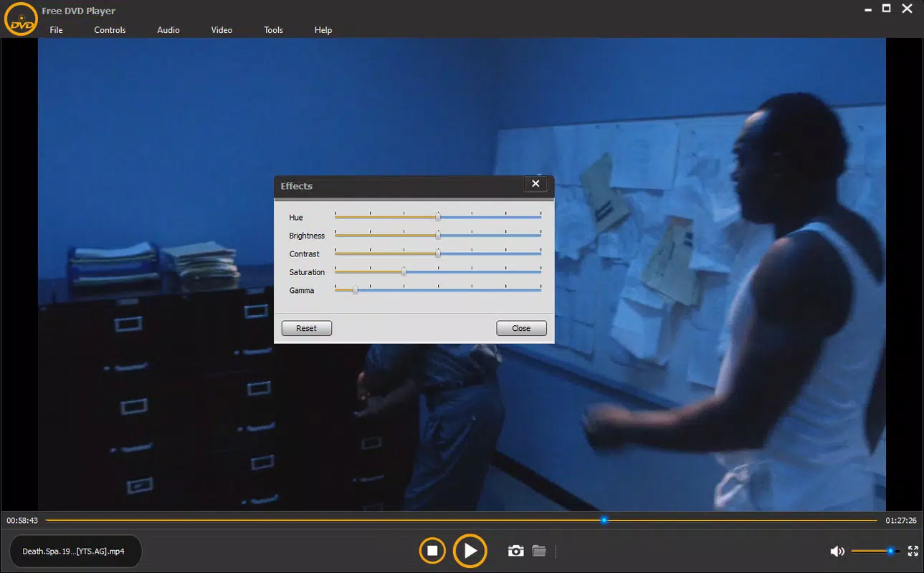Click the Hue slider handle

pyautogui.click(x=438, y=216)
